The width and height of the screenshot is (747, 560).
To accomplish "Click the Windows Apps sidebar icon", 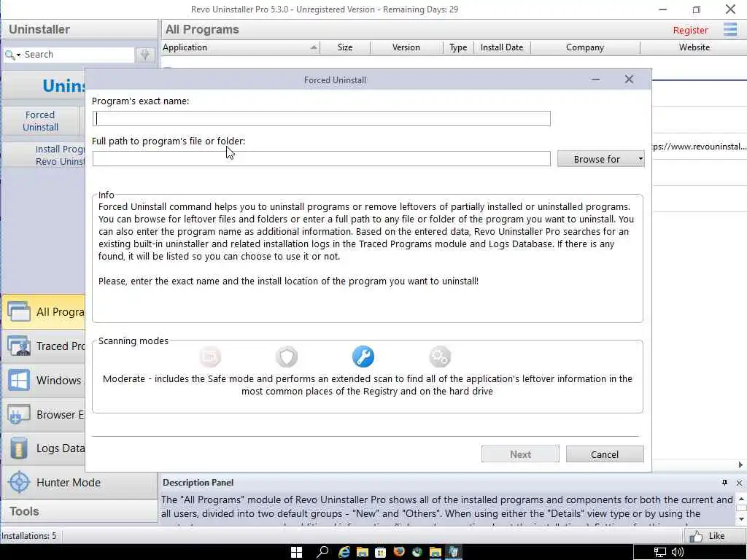I will tap(18, 381).
